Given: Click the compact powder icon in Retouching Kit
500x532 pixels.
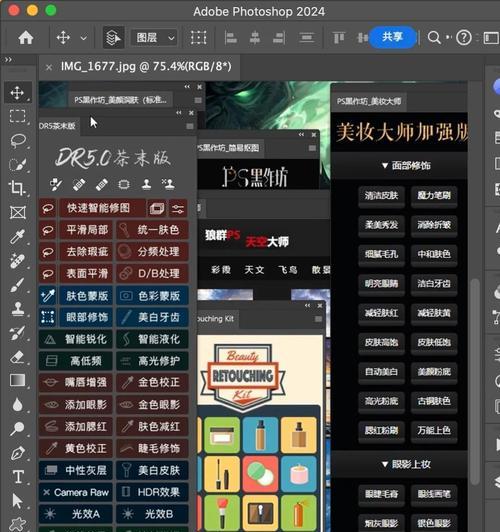Looking at the screenshot, I should [x=260, y=474].
